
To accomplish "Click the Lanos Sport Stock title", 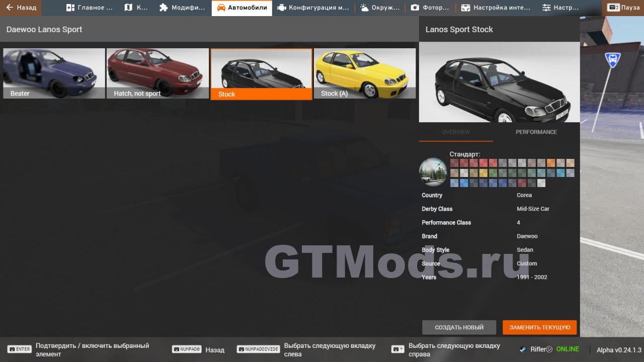I will coord(459,30).
